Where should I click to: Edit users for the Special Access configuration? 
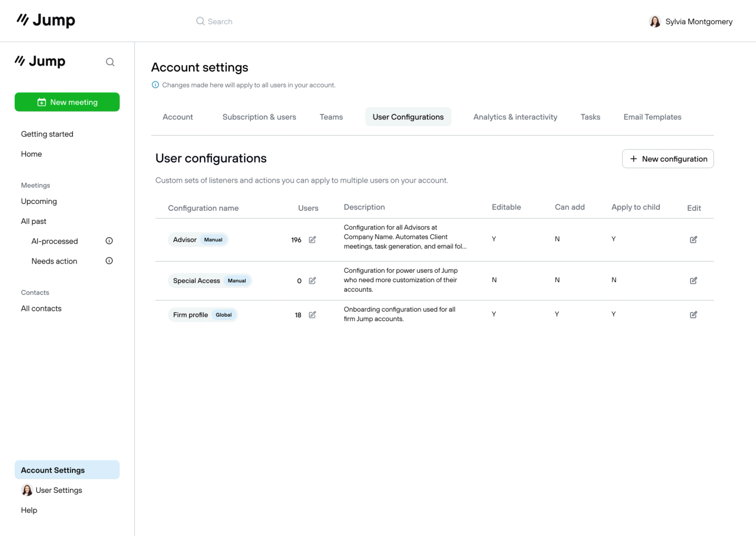coord(312,281)
